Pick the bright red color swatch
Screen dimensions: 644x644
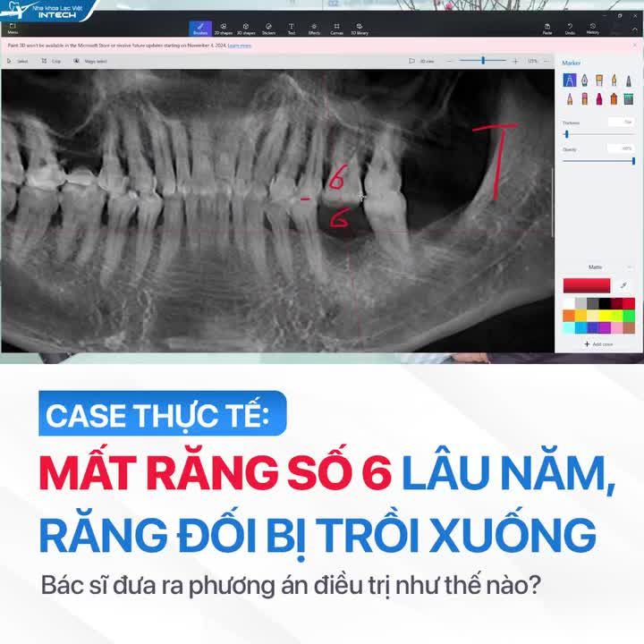(x=629, y=303)
